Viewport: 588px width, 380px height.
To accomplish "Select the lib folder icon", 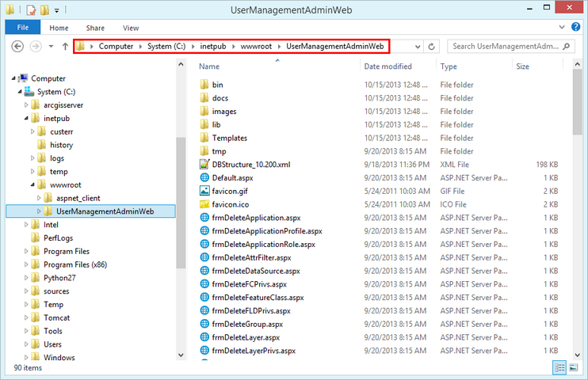I will click(204, 124).
